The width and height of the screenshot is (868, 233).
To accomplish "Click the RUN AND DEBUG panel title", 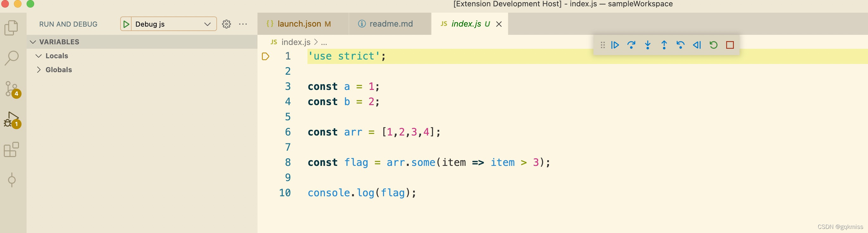I will 68,24.
